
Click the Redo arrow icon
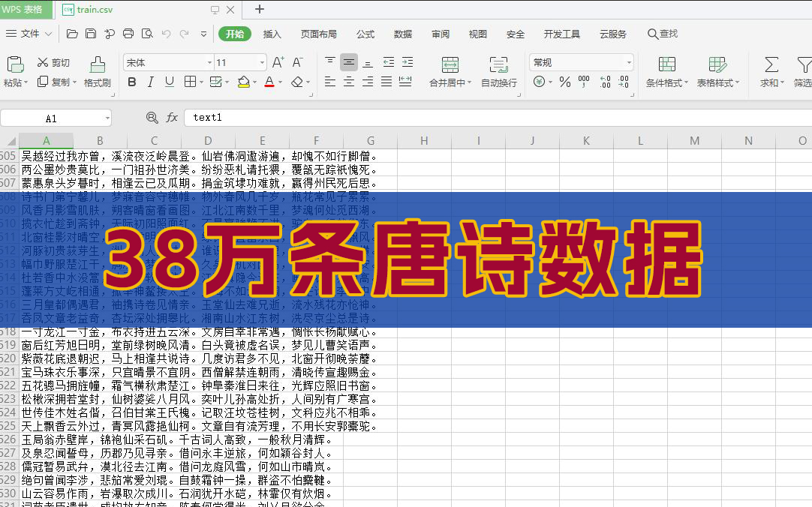(x=185, y=34)
